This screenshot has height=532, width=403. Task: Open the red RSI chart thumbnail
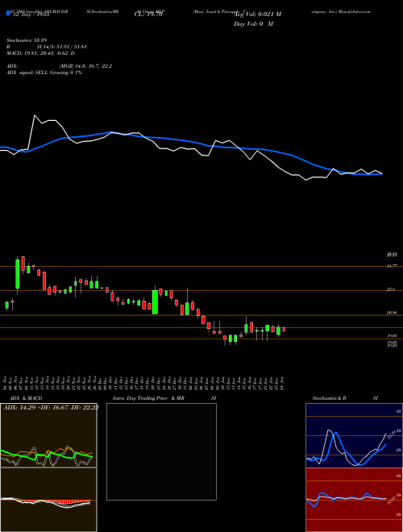coord(354,500)
